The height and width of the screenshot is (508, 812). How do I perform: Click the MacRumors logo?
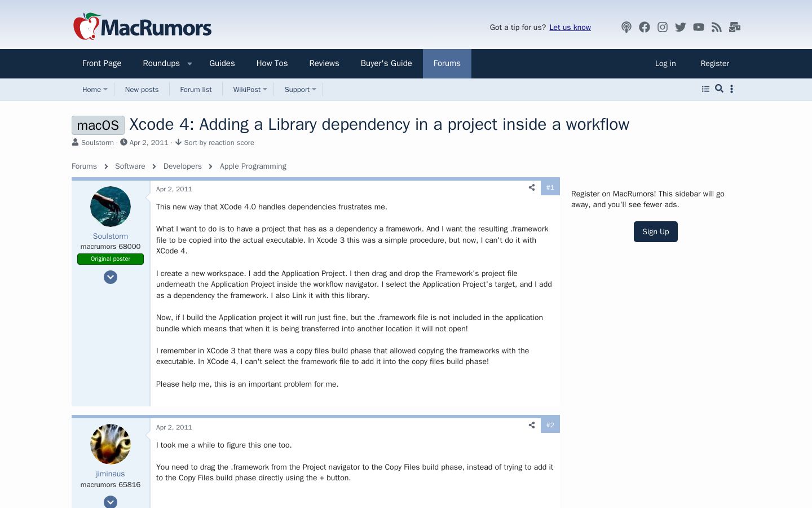coord(142,27)
